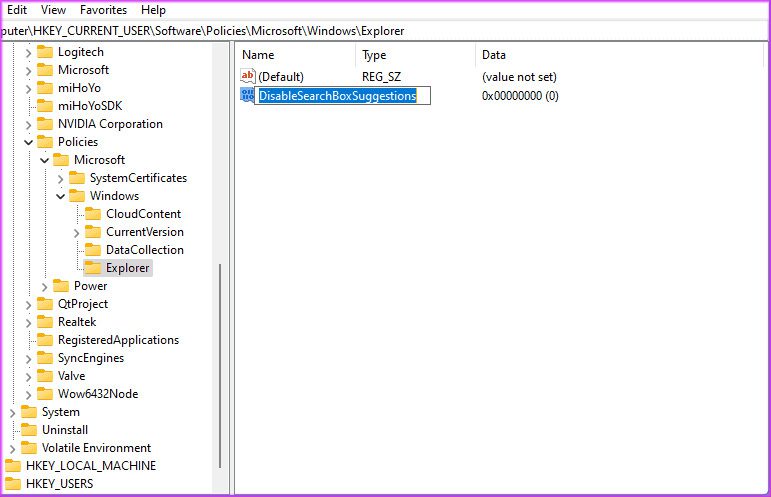Viewport: 771px width, 497px height.
Task: Click the registry path address bar
Action: click(x=386, y=31)
